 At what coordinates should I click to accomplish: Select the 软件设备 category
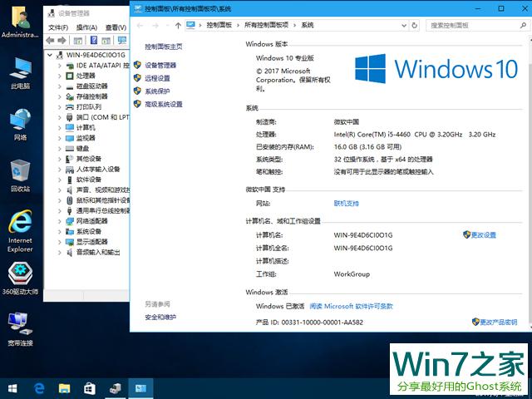(x=89, y=180)
